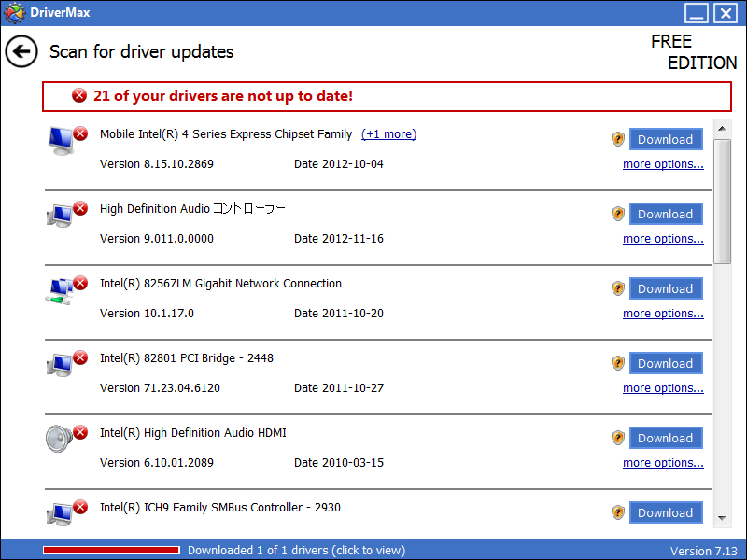Screen dimensions: 747x560
Task: Select the Intel(R) 82801 PCI Bridge - 2448 name
Action: click(186, 358)
